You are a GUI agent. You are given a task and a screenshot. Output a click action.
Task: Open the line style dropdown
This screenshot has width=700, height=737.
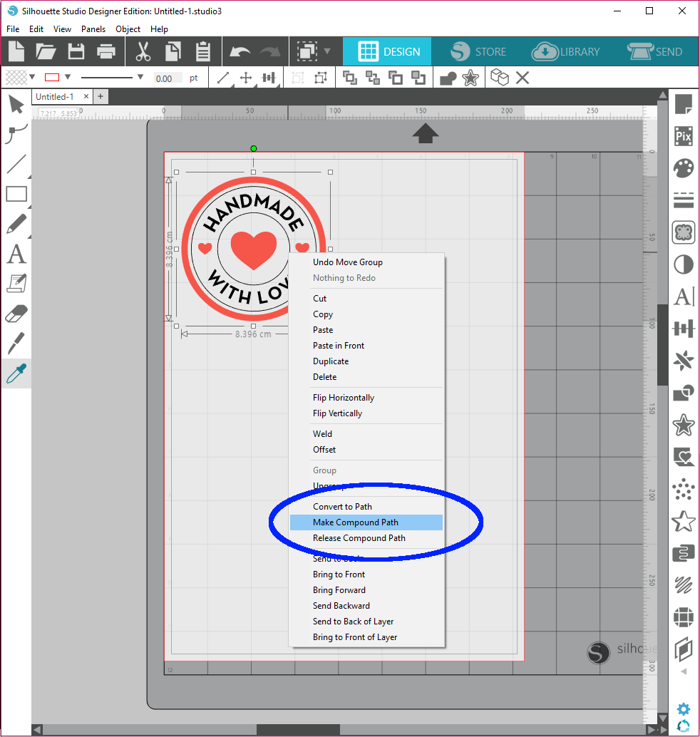(140, 77)
